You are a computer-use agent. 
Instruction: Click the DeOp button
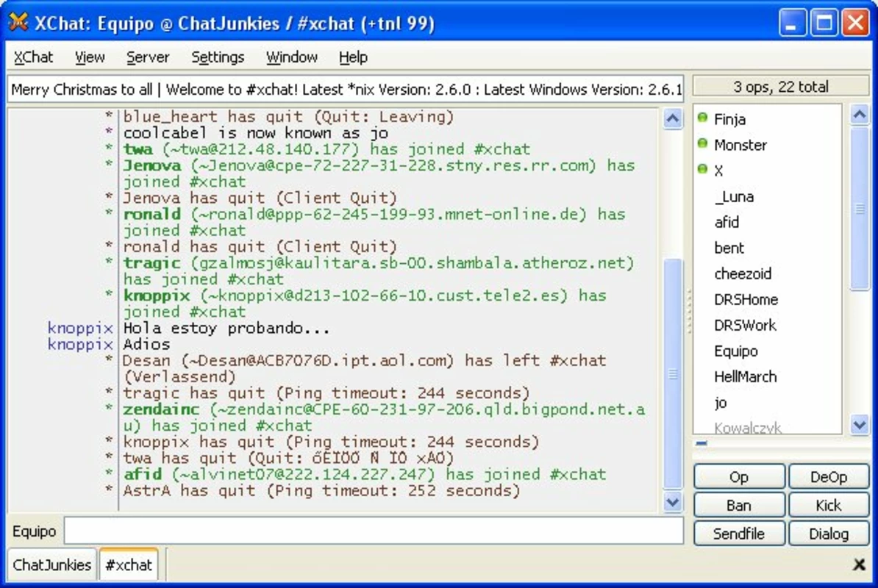(829, 477)
